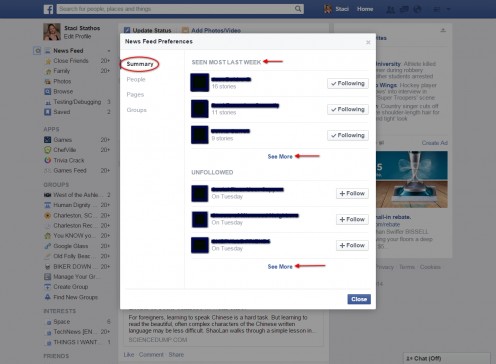
Task: Click the privacy shortcuts lock icon
Action: coord(436,9)
